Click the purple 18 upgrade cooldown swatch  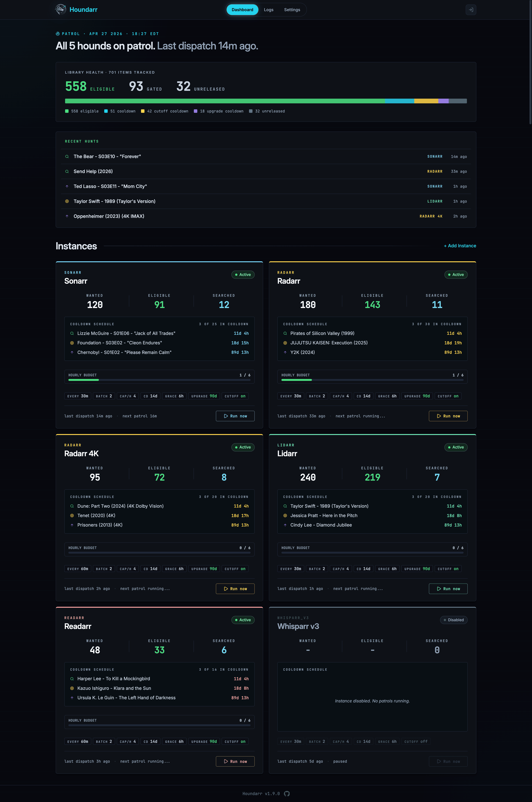click(195, 111)
